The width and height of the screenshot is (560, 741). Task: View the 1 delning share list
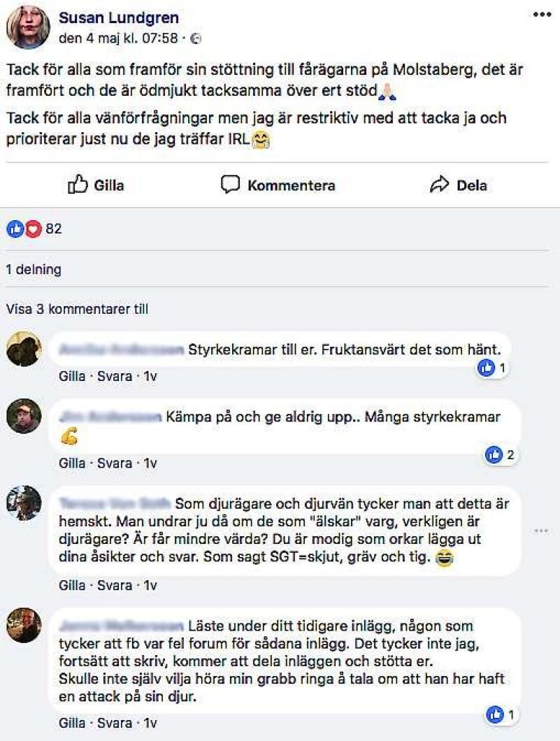34,269
